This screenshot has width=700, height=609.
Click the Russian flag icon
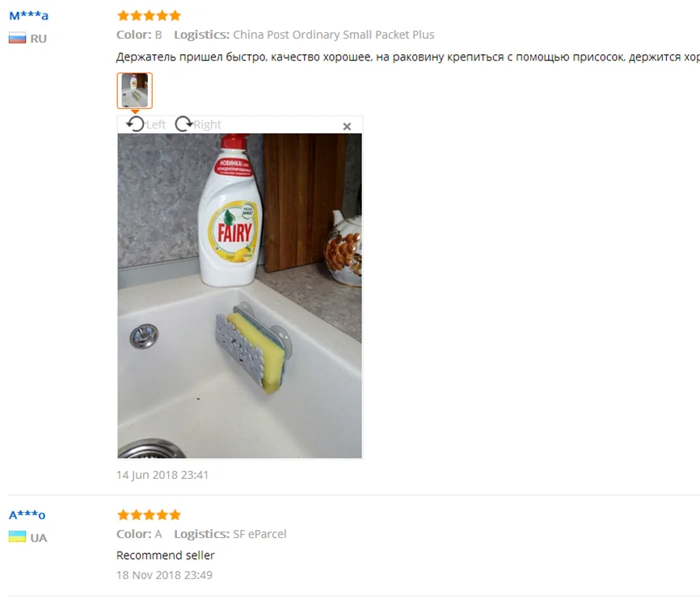(x=18, y=39)
